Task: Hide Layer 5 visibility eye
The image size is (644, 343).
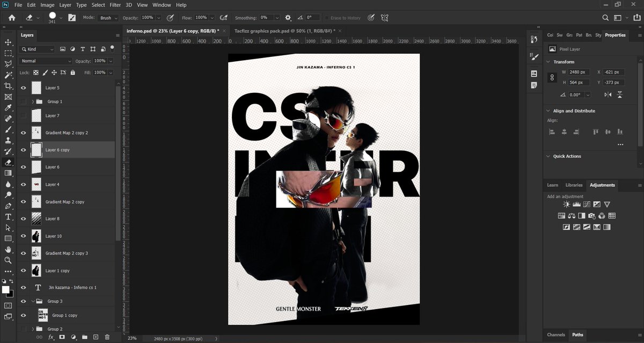Action: pos(23,87)
